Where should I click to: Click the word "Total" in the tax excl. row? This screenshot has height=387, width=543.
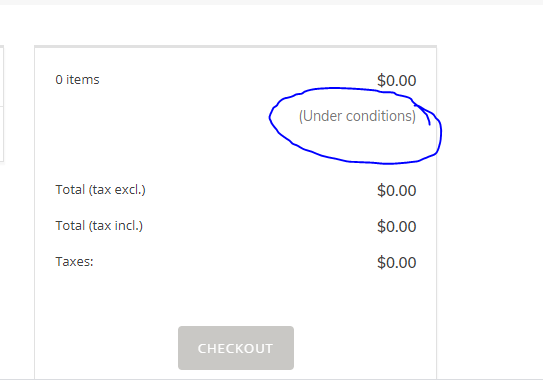[x=70, y=190]
